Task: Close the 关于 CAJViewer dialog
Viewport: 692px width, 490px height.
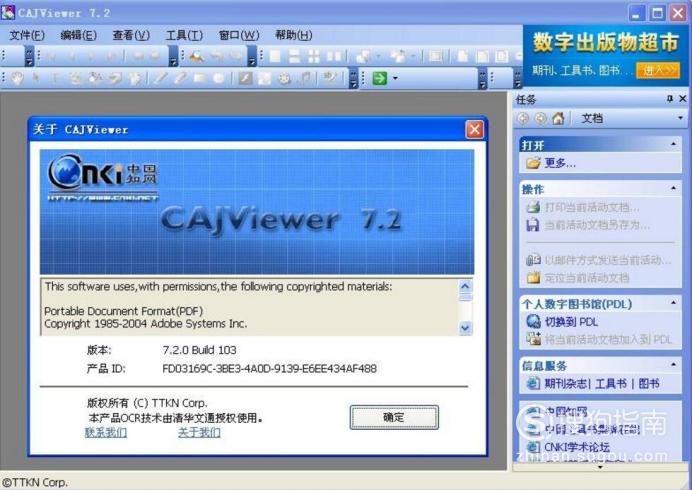Action: coord(474,129)
